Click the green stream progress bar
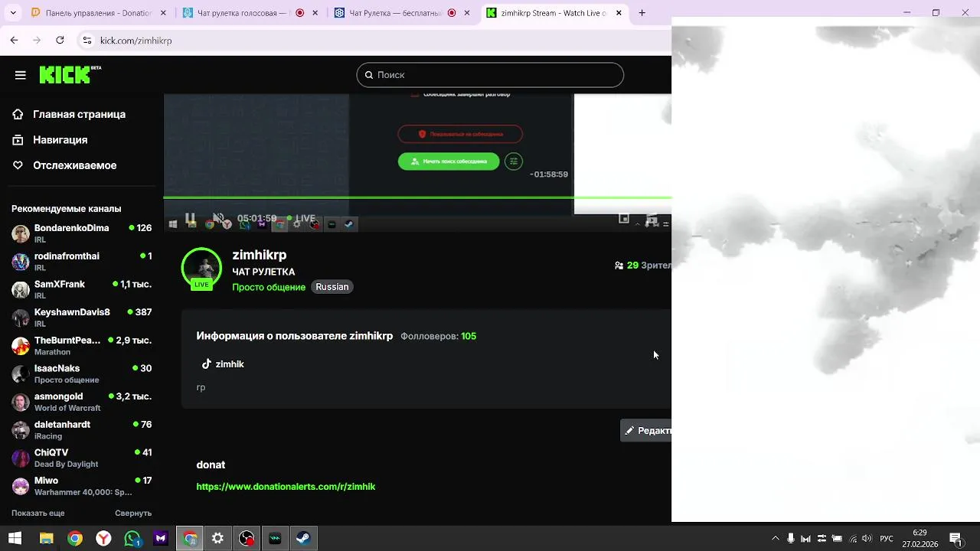980x551 pixels. coord(417,197)
